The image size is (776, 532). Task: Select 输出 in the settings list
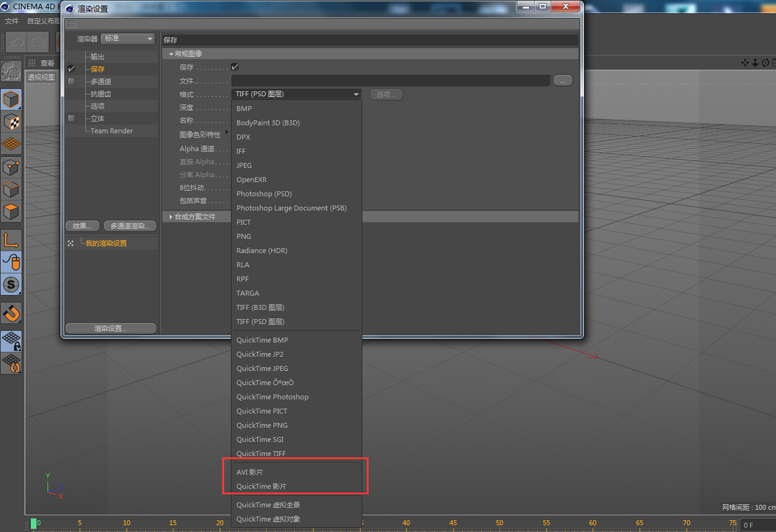point(98,57)
